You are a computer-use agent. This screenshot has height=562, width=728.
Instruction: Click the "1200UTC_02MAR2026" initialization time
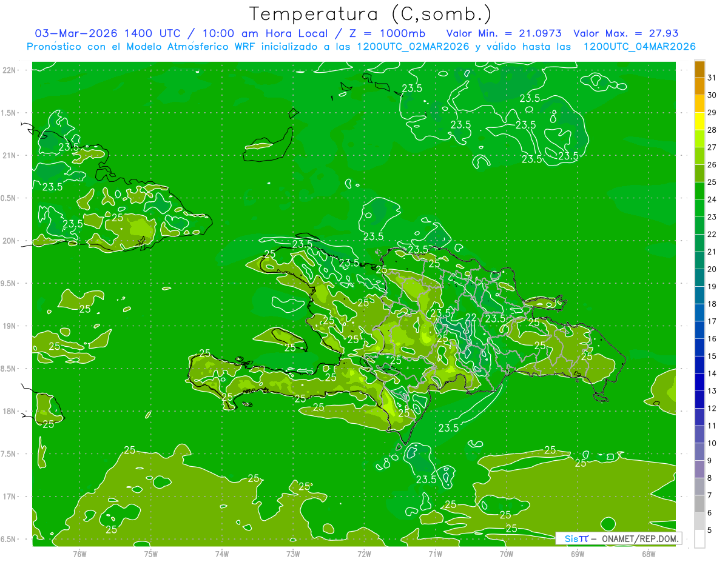click(x=414, y=47)
